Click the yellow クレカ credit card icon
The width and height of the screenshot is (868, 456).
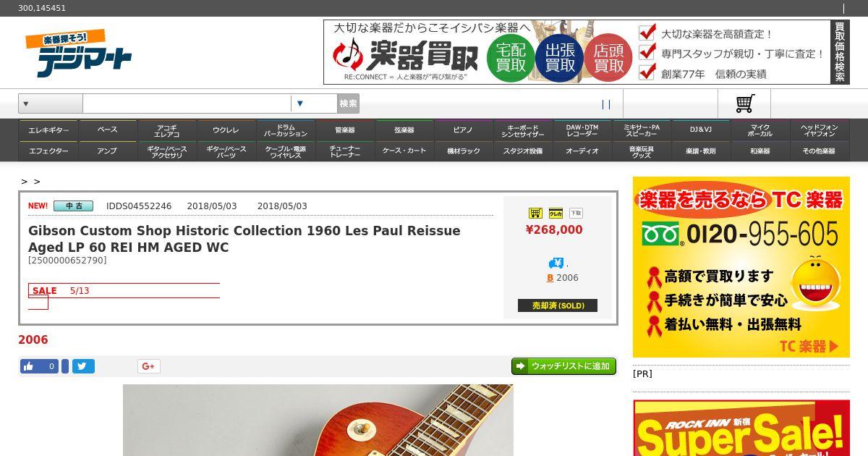[x=556, y=213]
